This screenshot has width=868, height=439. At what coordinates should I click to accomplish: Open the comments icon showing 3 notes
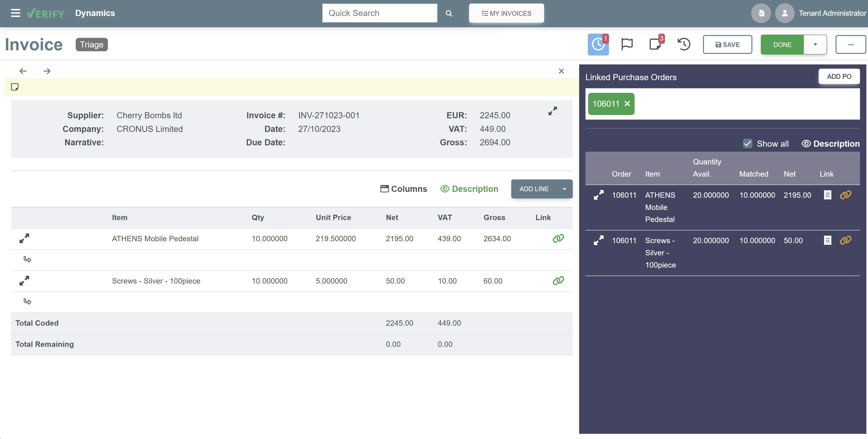tap(655, 44)
